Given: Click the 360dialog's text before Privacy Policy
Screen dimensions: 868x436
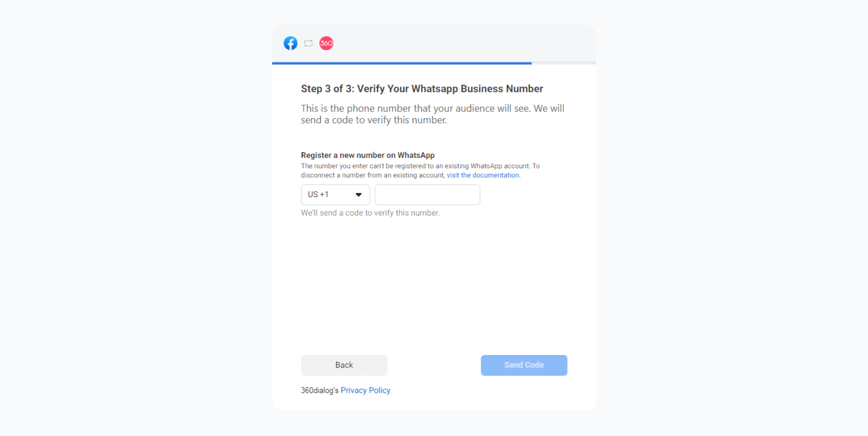Looking at the screenshot, I should coord(320,391).
